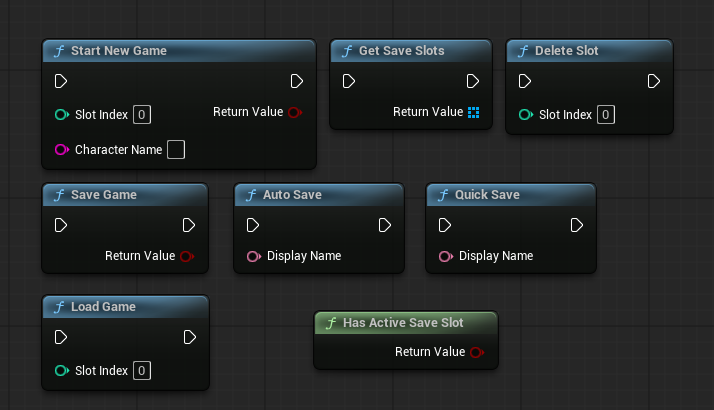Viewport: 714px width, 410px height.
Task: Select the Has Active Save Slot node title
Action: [403, 323]
